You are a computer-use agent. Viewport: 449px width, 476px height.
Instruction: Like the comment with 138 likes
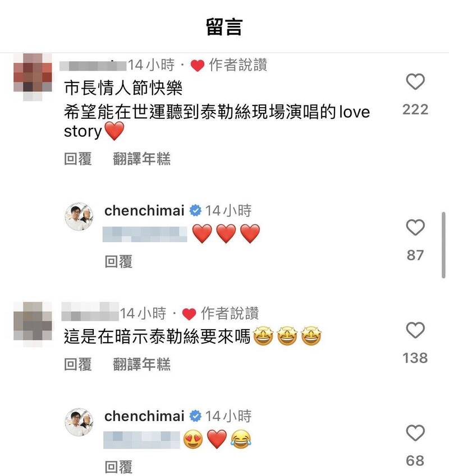415,330
